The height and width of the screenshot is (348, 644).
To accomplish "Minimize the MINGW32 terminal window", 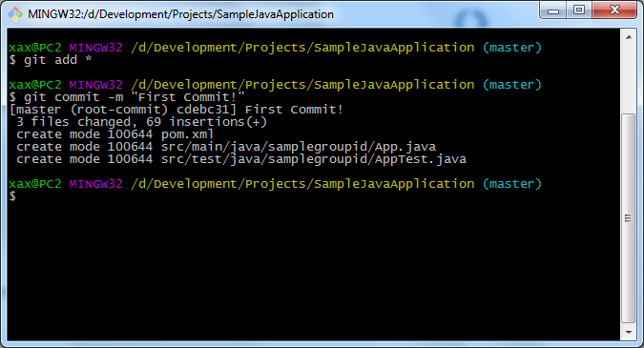I will (x=553, y=10).
